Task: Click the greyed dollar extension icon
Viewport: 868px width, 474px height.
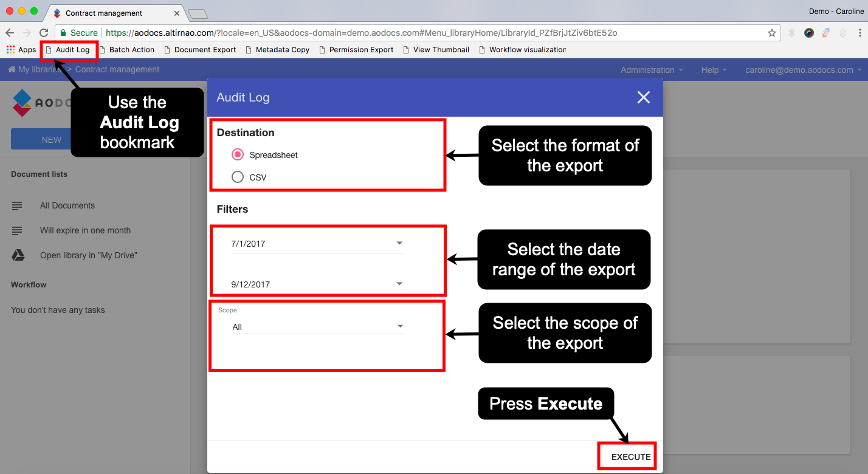Action: tap(843, 33)
